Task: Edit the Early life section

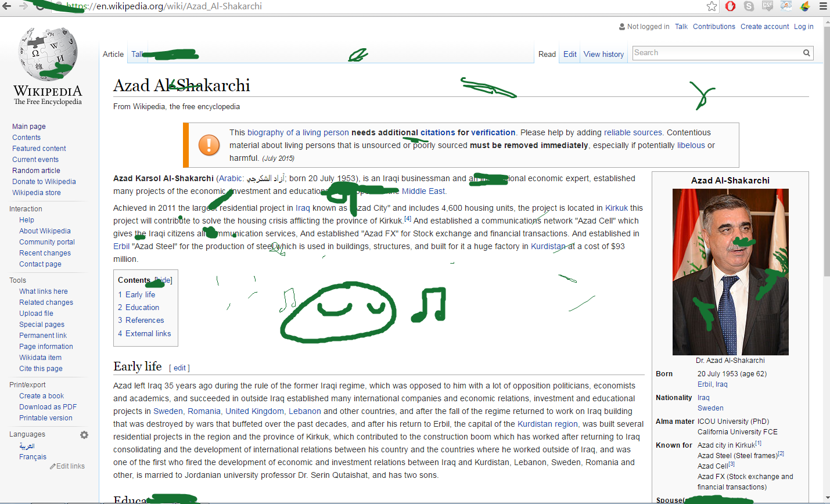Action: pyautogui.click(x=179, y=368)
